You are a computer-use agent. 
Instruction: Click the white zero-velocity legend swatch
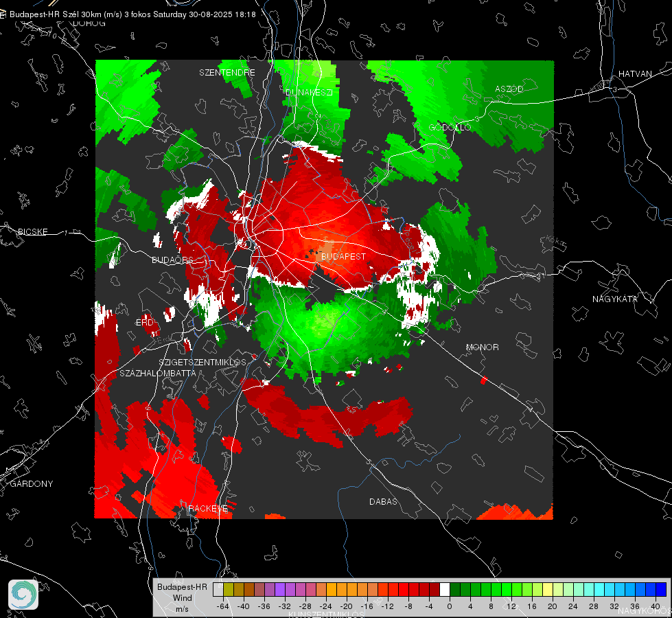(445, 589)
